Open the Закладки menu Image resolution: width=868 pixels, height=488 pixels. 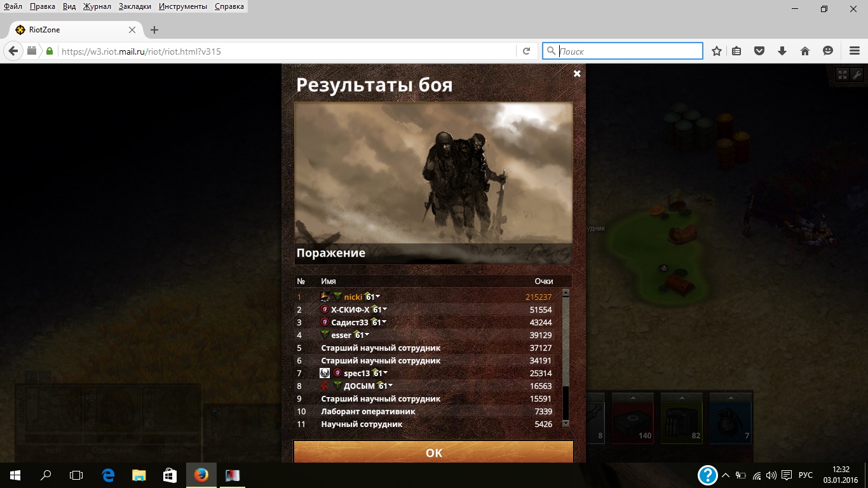point(135,6)
